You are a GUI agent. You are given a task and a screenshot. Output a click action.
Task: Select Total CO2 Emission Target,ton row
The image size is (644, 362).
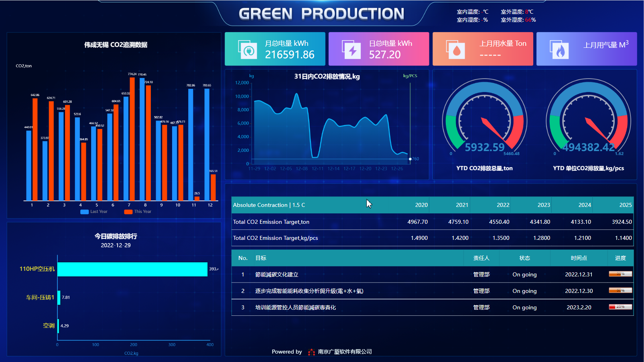point(271,222)
